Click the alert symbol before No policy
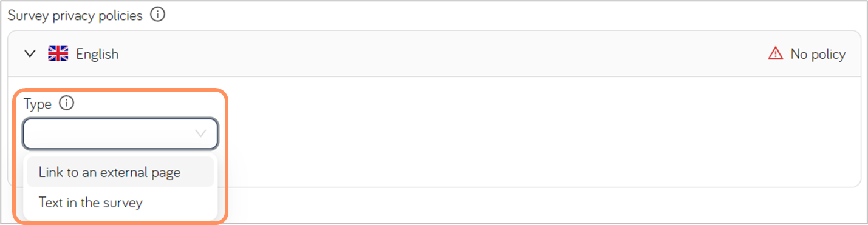Viewport: 868px width, 225px height. [x=776, y=54]
